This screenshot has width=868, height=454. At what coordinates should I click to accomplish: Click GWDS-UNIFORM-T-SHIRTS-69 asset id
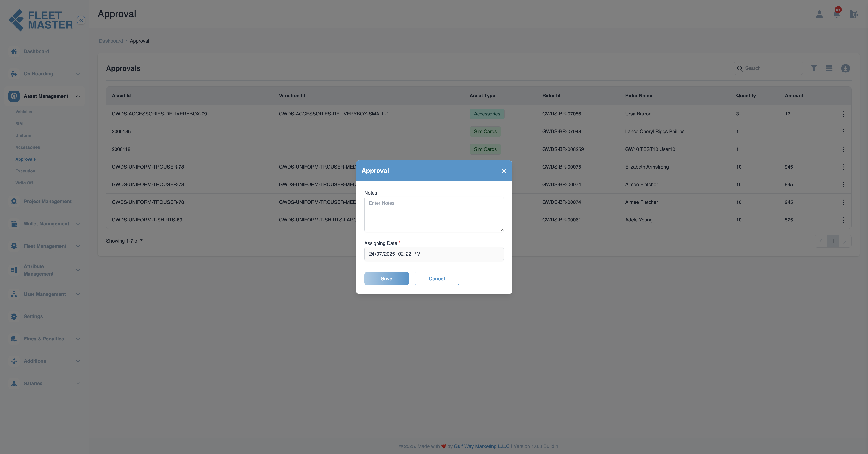[x=147, y=220]
